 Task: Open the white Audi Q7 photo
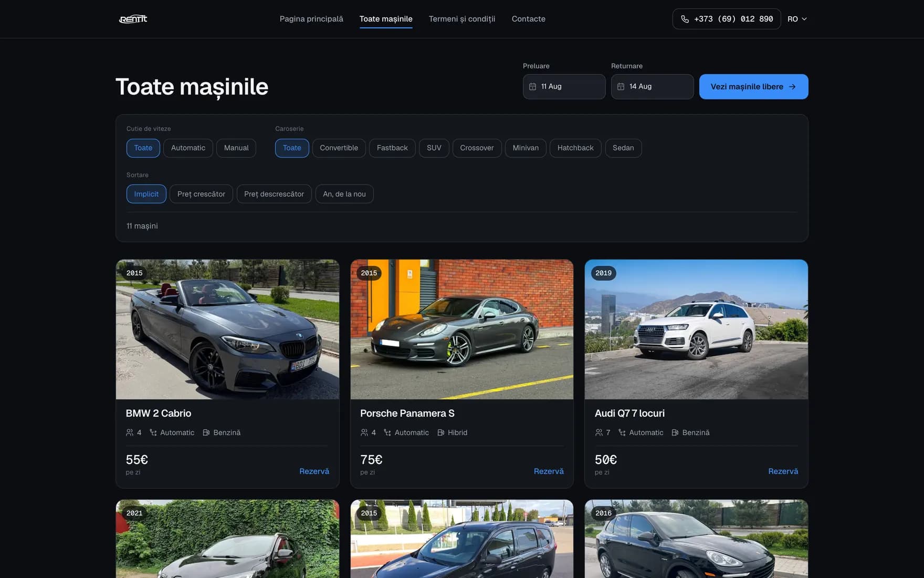(696, 329)
